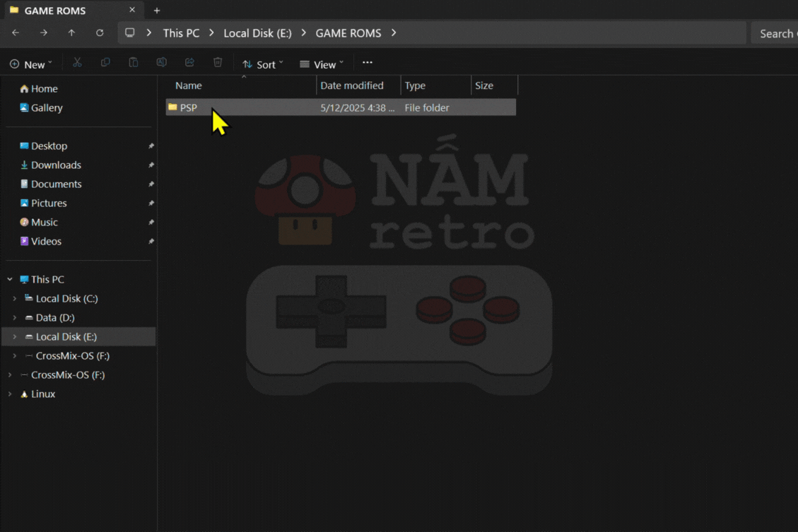Click the Paste clipboard icon
Image resolution: width=798 pixels, height=532 pixels.
134,63
